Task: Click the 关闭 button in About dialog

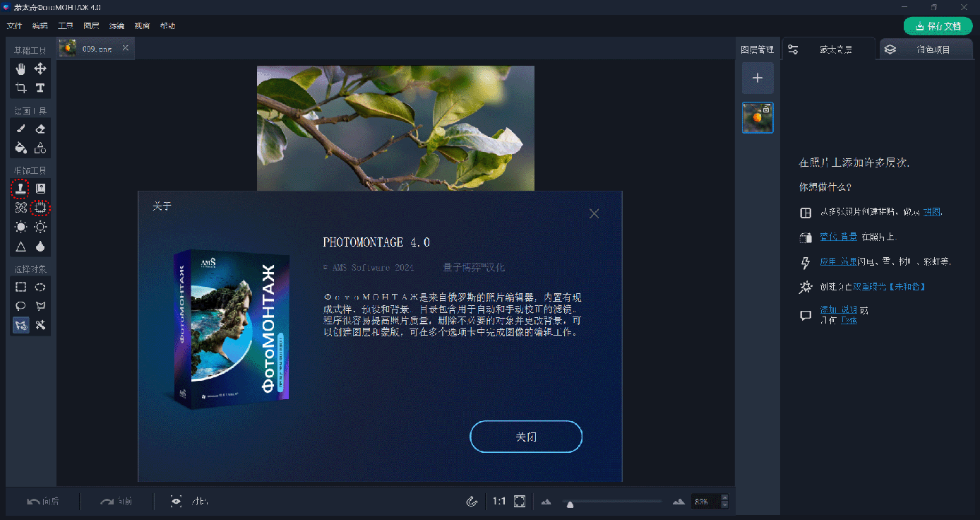Action: pos(526,437)
